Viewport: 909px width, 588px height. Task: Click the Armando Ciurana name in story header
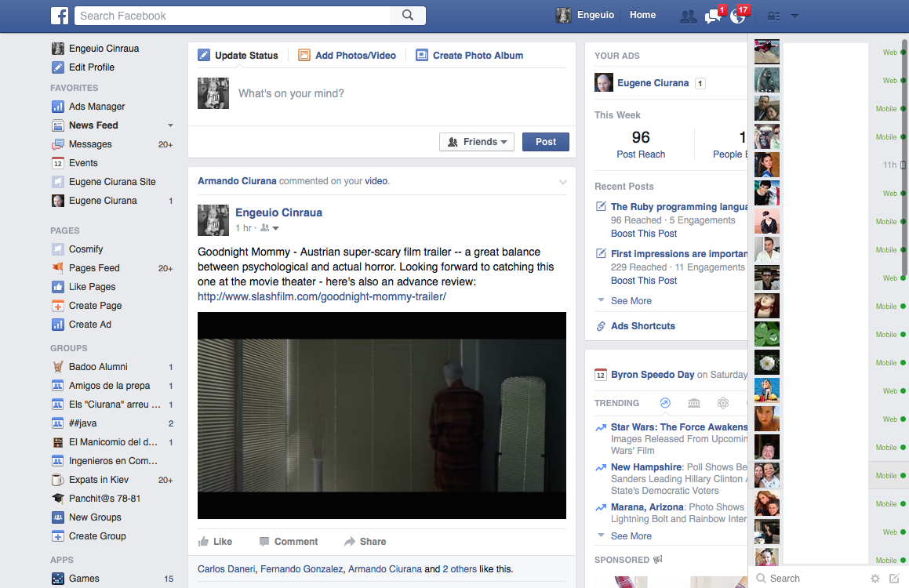237,181
